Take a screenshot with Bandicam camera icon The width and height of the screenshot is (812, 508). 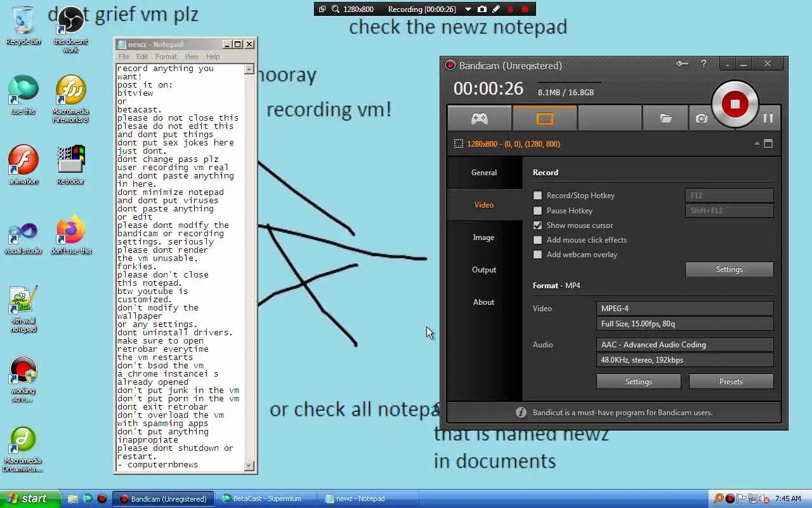pos(701,118)
